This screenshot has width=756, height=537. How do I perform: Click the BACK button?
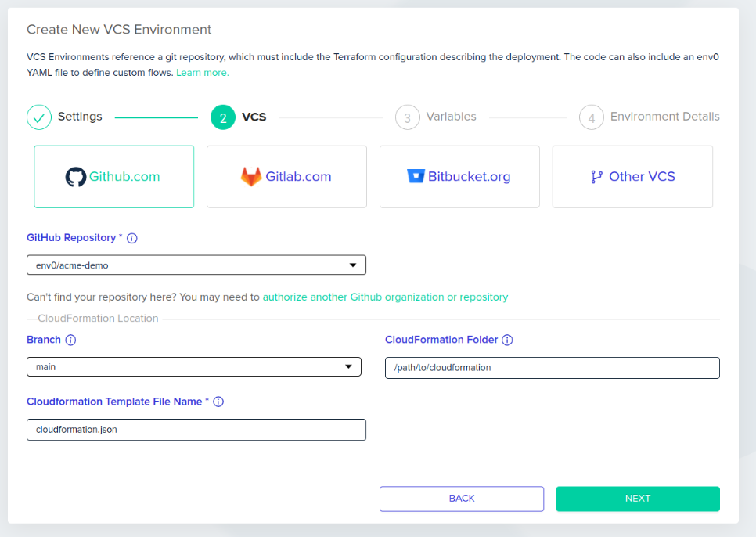462,499
